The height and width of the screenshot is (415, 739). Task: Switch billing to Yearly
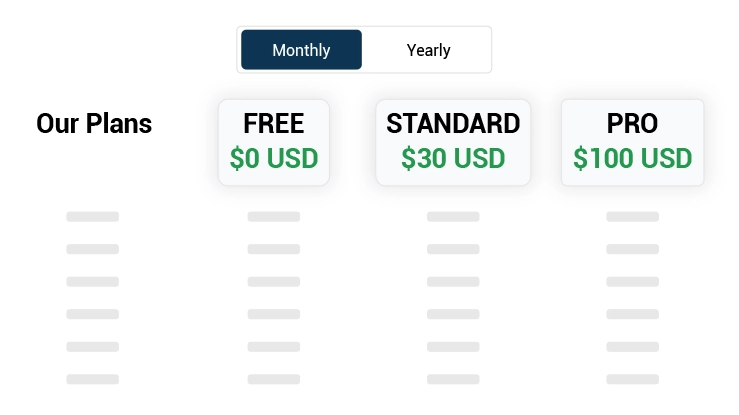coord(428,50)
